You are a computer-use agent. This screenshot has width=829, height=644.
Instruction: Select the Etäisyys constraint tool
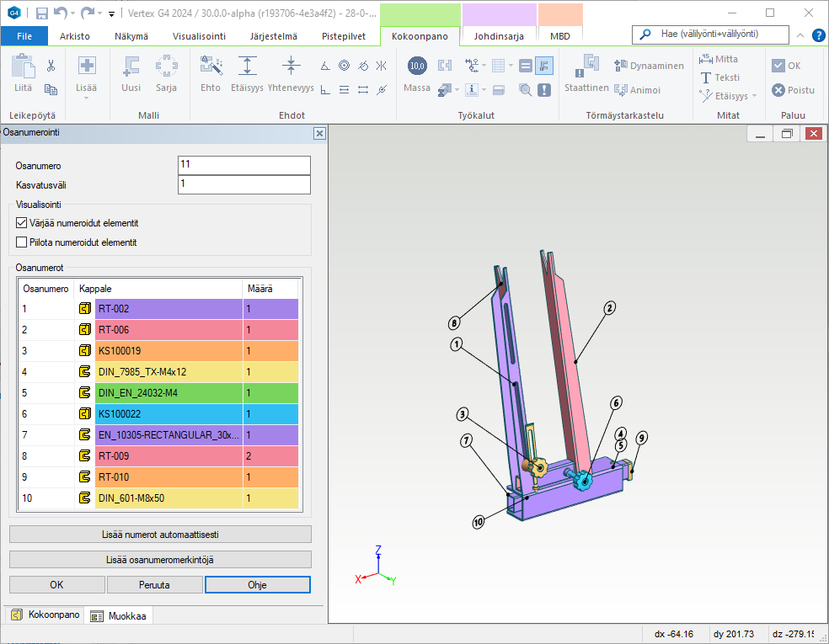coord(247,73)
